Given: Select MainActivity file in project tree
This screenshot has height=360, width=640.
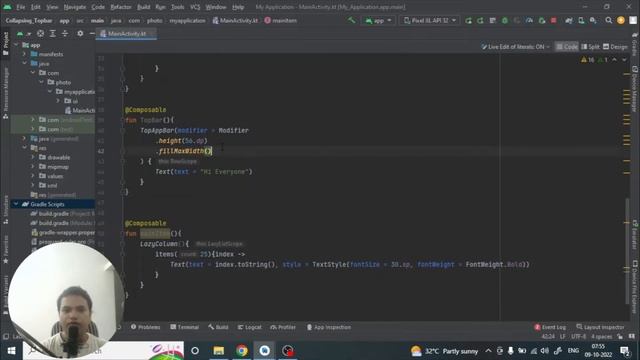Looking at the screenshot, I should click(80, 110).
